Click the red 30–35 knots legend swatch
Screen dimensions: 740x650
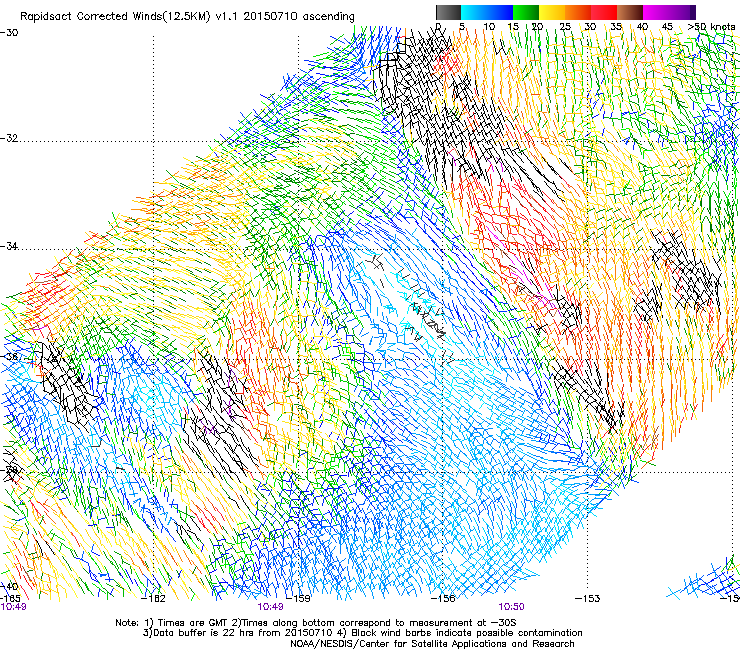[604, 12]
